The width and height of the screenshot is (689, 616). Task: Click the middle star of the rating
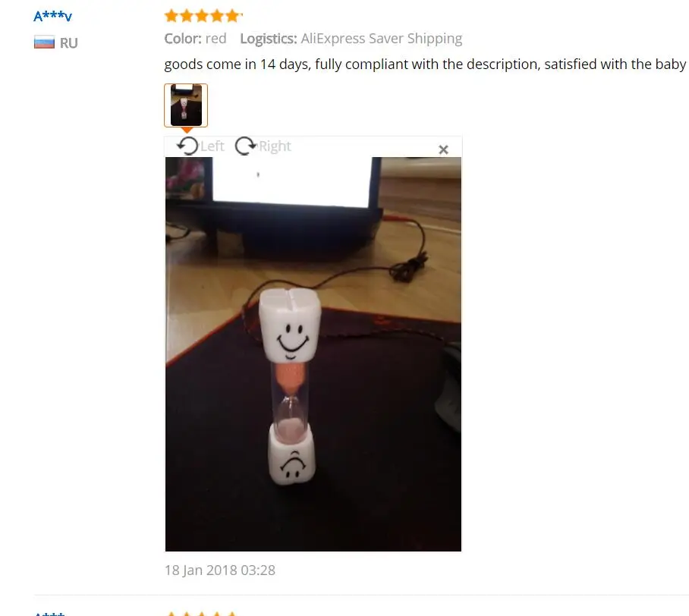(202, 16)
